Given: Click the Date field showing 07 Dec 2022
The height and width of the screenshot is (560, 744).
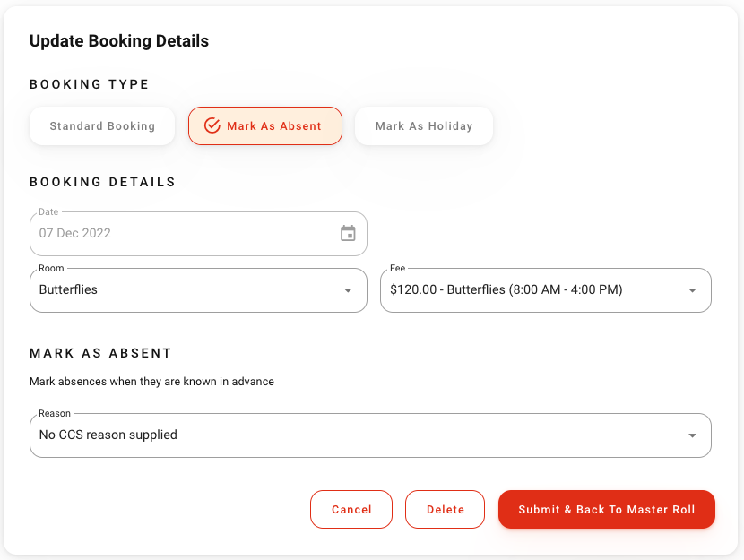Looking at the screenshot, I should pos(179,234).
